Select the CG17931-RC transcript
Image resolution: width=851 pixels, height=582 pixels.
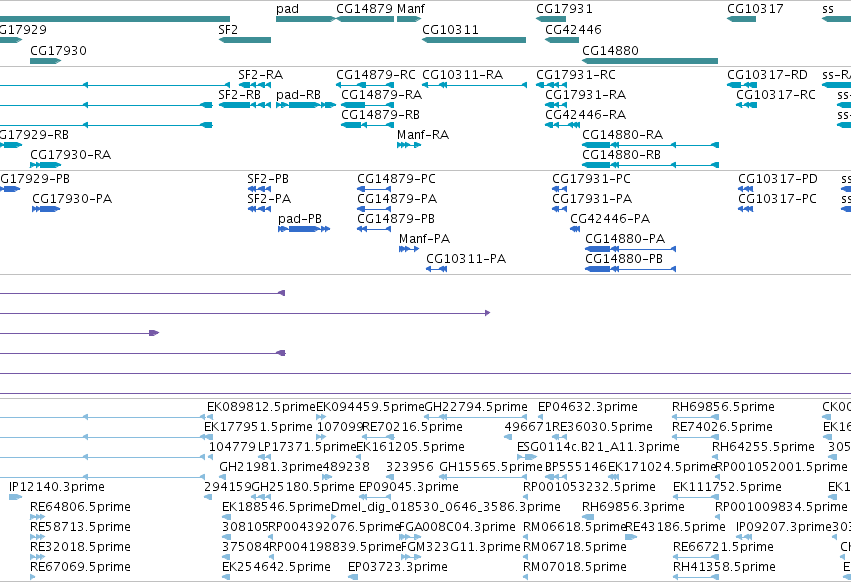[x=551, y=85]
